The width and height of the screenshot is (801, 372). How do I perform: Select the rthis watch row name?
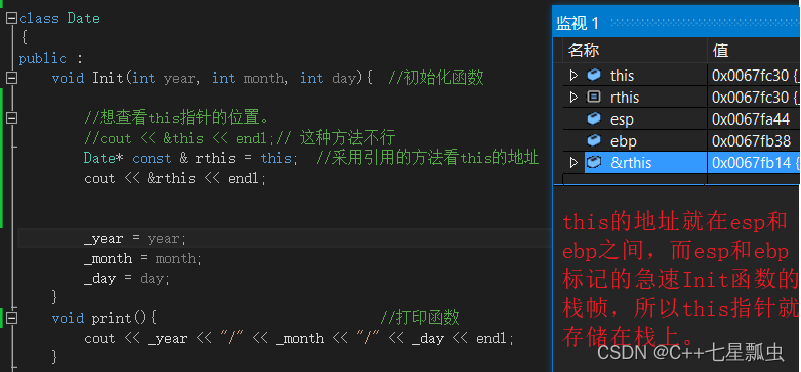click(624, 97)
